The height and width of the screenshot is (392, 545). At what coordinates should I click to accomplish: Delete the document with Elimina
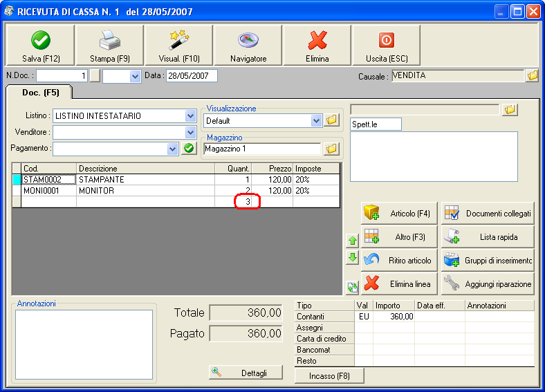click(317, 45)
